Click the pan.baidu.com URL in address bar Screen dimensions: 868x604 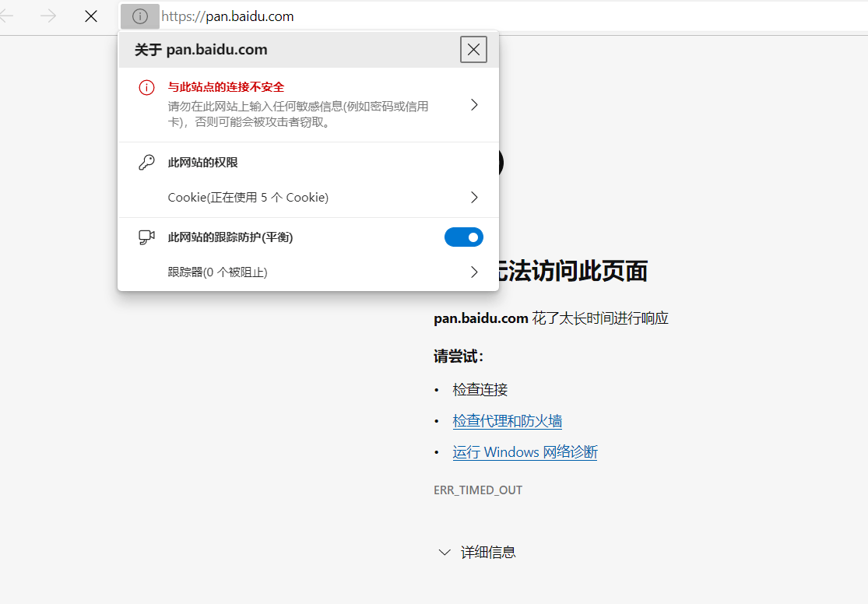pyautogui.click(x=227, y=16)
